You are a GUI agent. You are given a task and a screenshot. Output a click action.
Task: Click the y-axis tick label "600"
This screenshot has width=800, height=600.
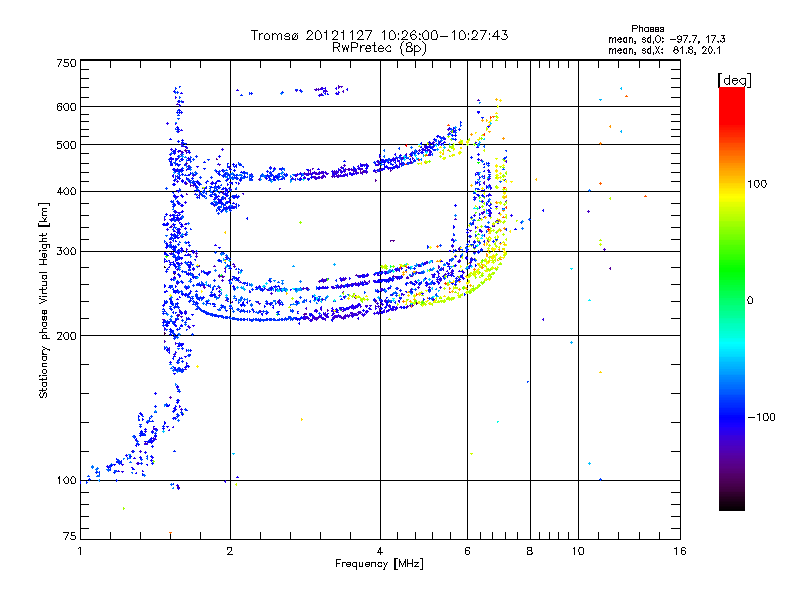pos(67,107)
